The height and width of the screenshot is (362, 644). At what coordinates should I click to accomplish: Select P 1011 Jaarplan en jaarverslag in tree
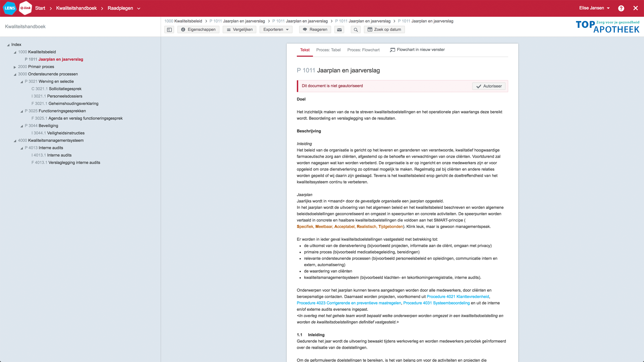(54, 59)
